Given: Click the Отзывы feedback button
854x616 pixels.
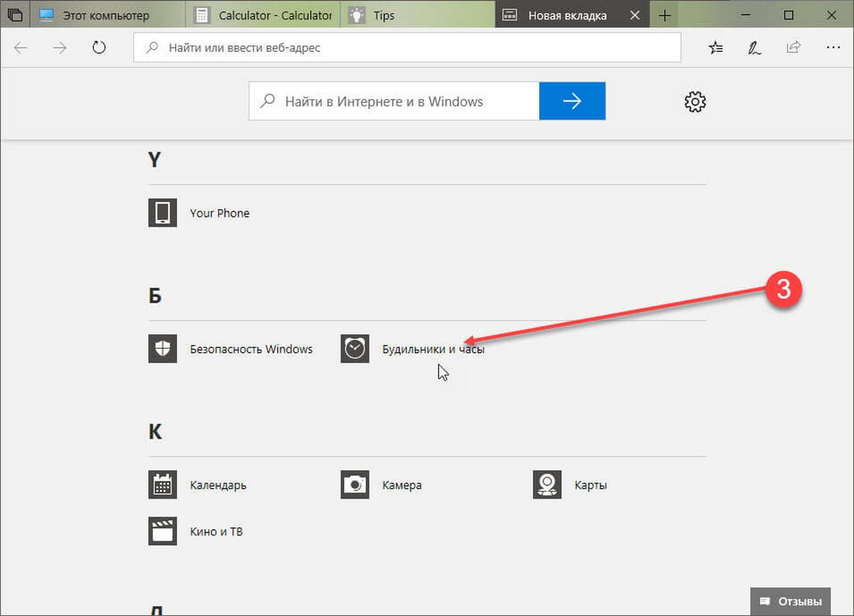Looking at the screenshot, I should point(791,600).
